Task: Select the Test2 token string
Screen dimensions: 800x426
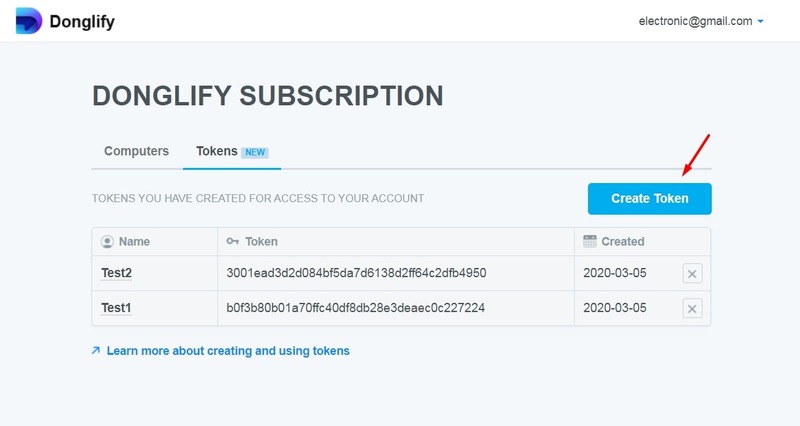Action: pyautogui.click(x=356, y=273)
